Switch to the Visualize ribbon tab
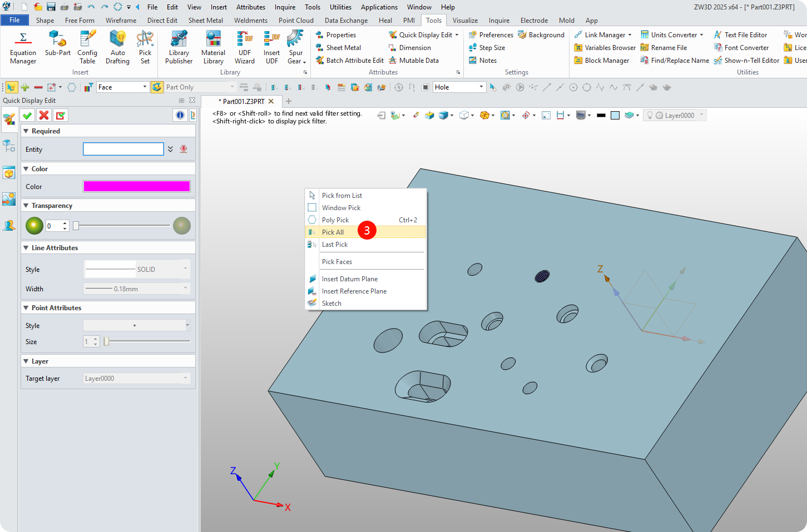Viewport: 807px width, 532px height. pos(465,21)
